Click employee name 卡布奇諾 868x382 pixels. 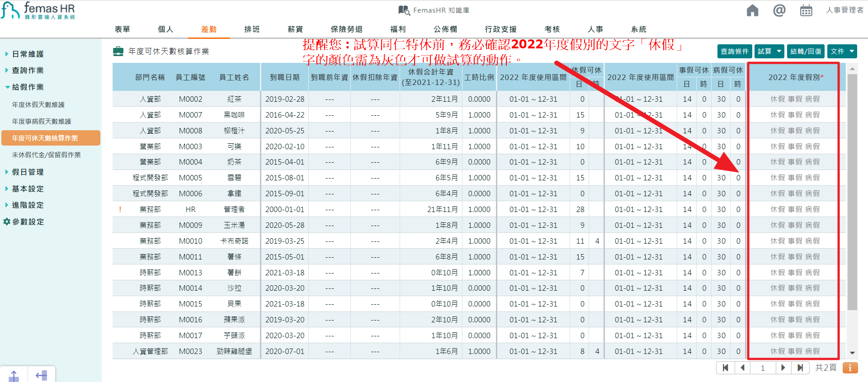click(234, 241)
